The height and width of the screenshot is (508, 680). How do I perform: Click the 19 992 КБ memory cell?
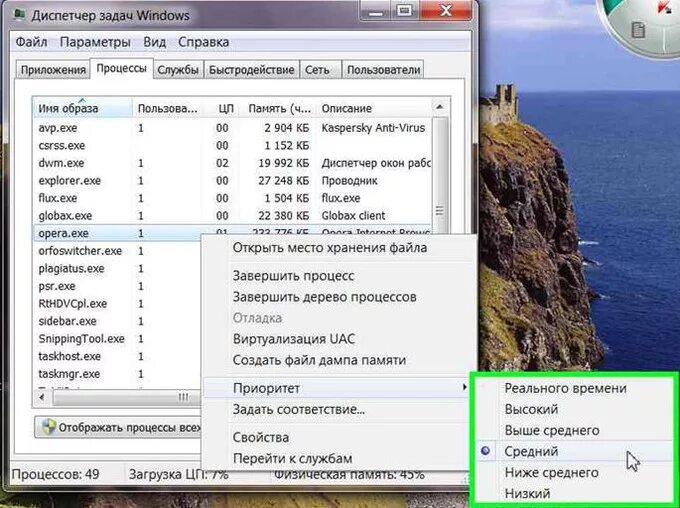pos(284,163)
